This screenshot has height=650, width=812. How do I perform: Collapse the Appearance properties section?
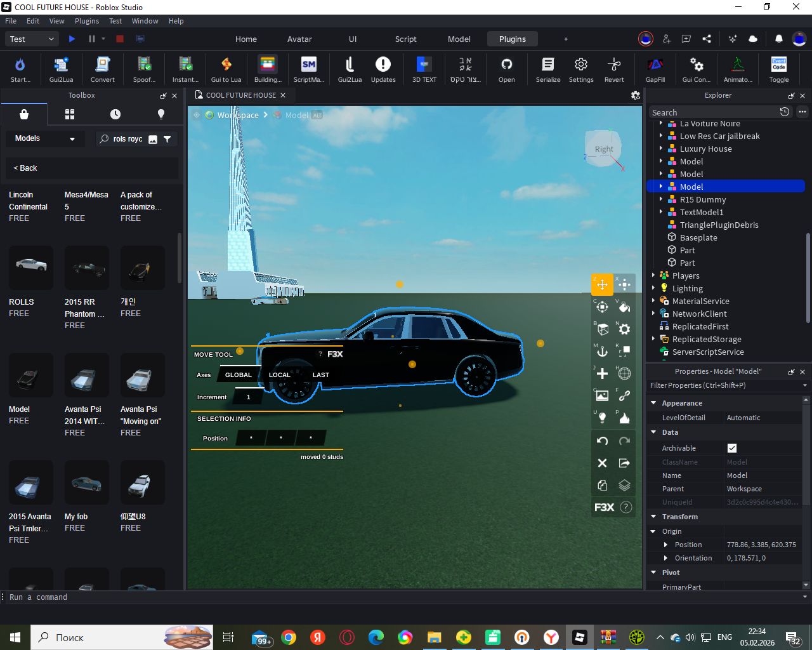coord(653,403)
